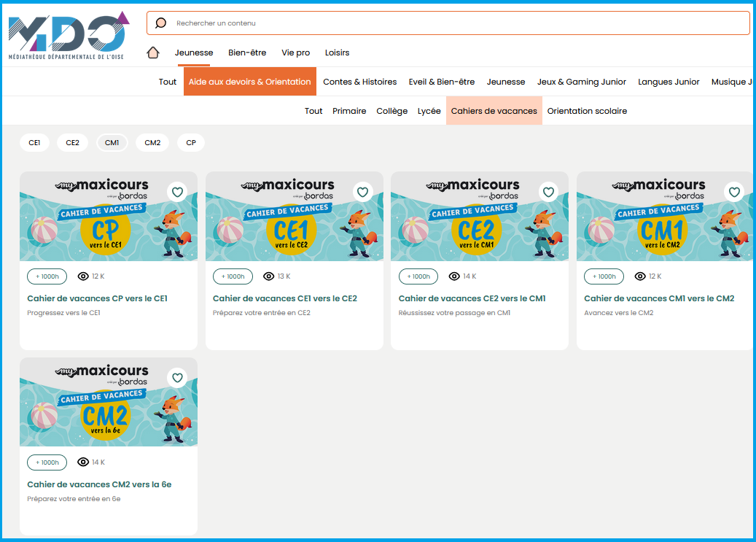756x542 pixels.
Task: Open the Bien-être main menu
Action: click(x=247, y=53)
